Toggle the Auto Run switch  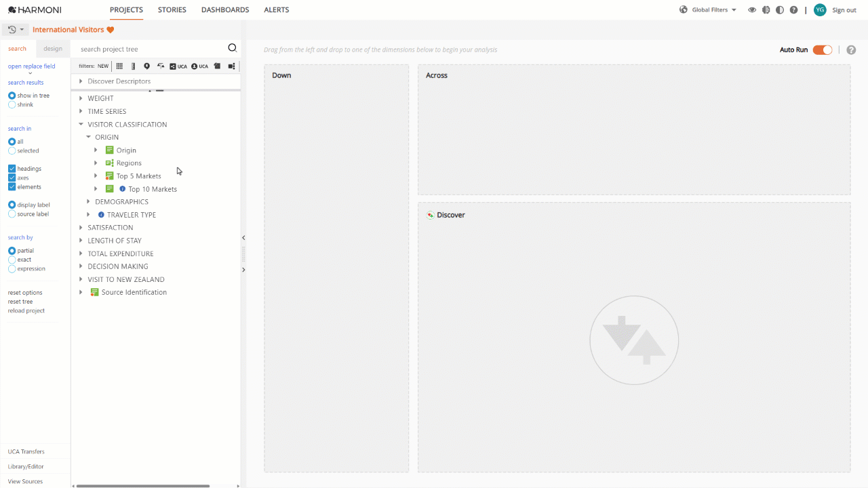[x=823, y=50]
